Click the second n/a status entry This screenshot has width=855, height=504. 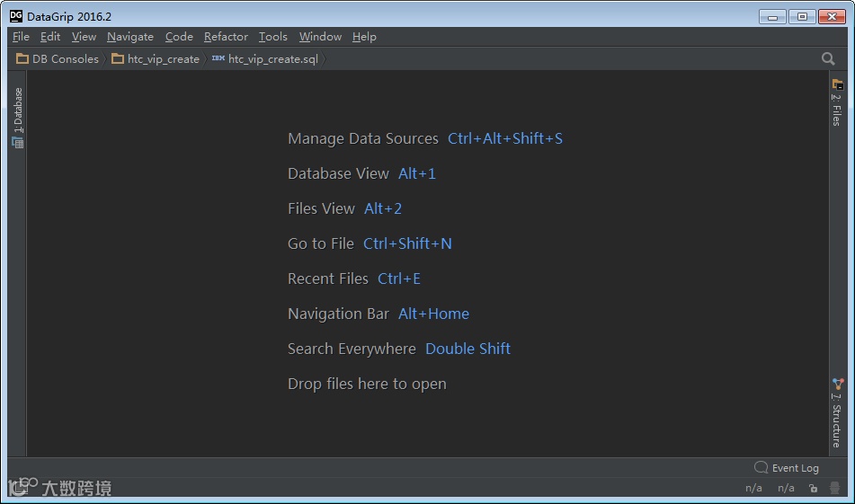(x=786, y=488)
